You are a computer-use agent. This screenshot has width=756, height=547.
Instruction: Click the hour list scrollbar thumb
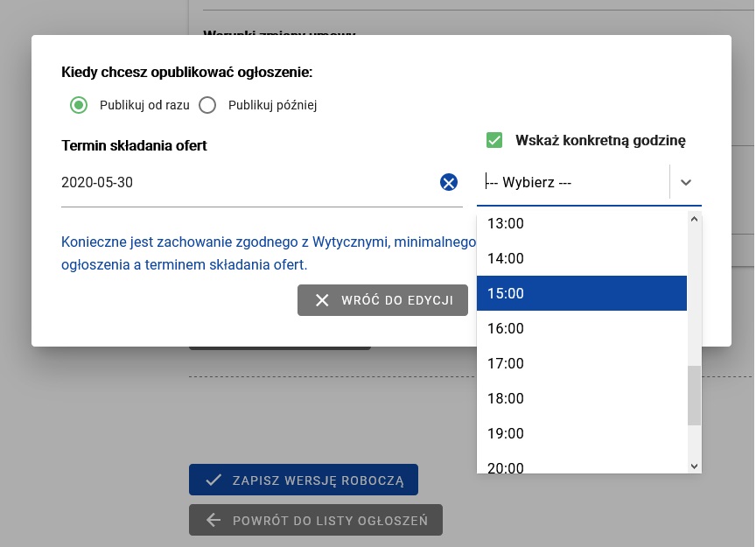coord(695,395)
